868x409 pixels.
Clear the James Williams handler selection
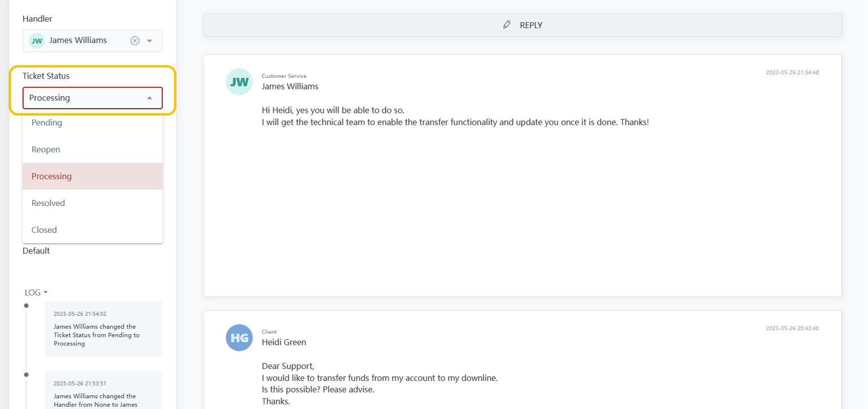(135, 41)
